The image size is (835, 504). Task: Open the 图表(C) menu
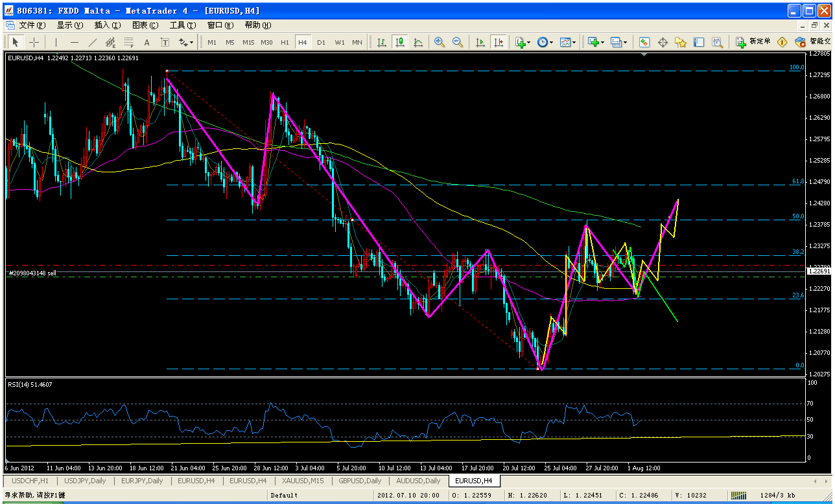pos(145,25)
